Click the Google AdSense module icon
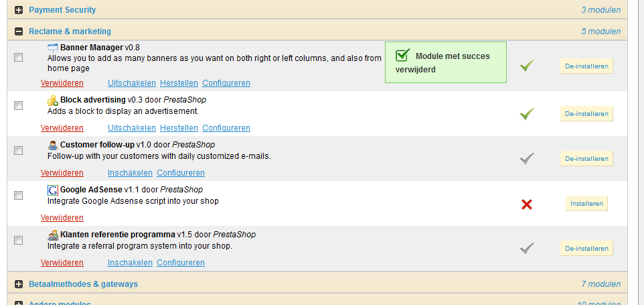Image resolution: width=644 pixels, height=305 pixels. tap(53, 190)
